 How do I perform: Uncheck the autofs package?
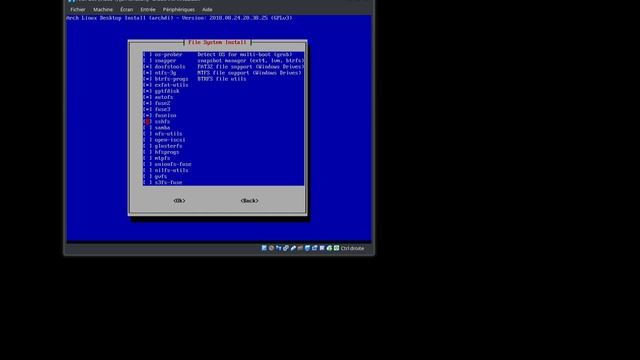[x=148, y=97]
